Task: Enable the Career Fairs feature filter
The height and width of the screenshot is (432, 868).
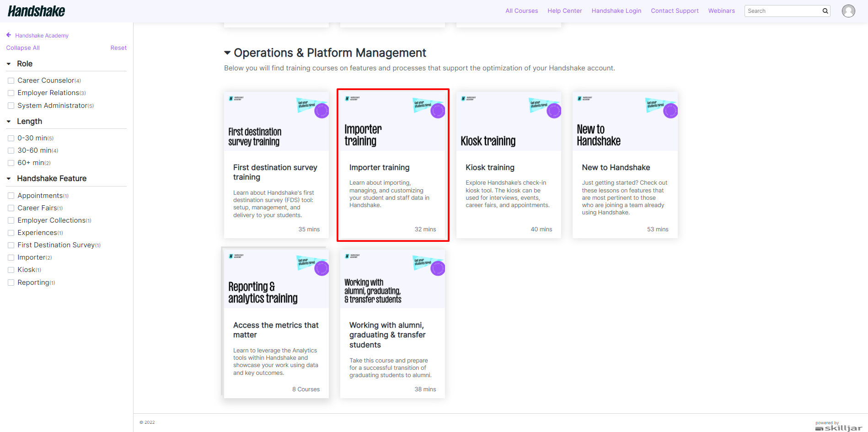Action: coord(11,208)
